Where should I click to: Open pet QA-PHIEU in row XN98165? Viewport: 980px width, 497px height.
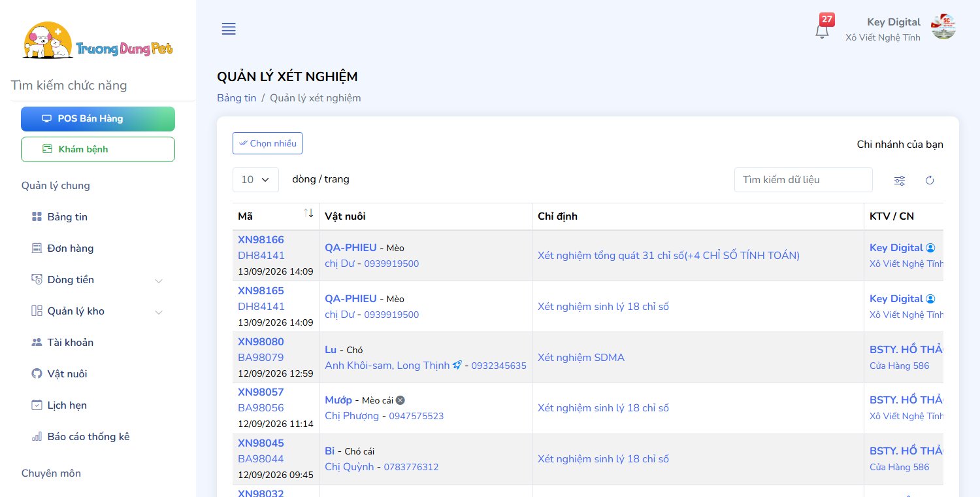(x=351, y=299)
